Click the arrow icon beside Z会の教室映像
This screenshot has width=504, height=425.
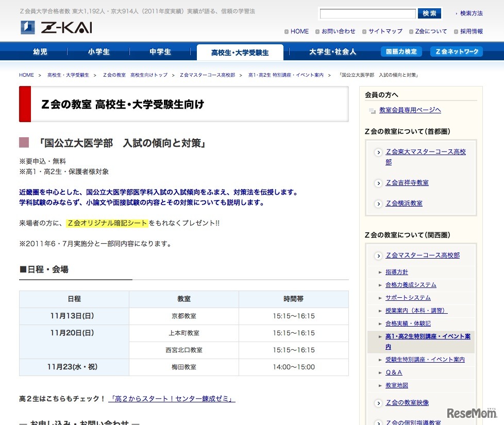pyautogui.click(x=378, y=403)
